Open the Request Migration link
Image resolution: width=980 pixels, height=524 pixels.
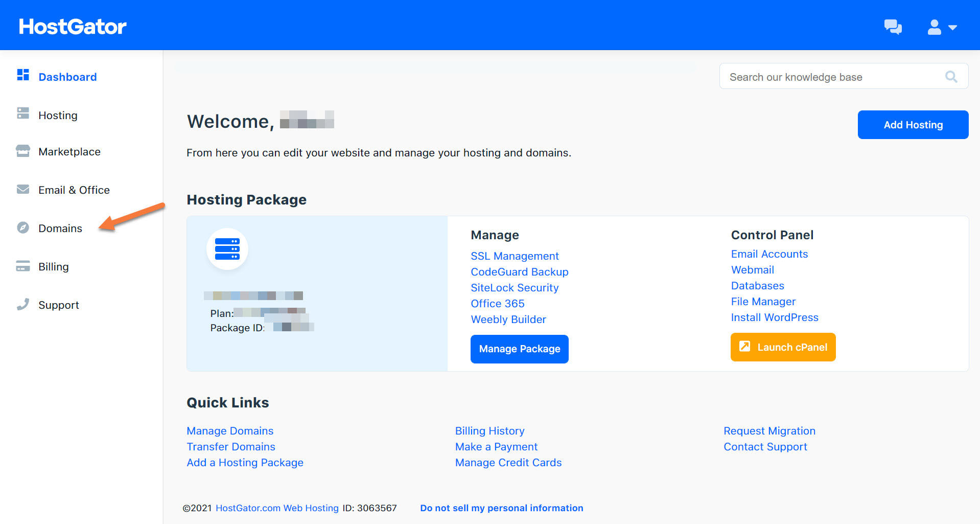[769, 431]
